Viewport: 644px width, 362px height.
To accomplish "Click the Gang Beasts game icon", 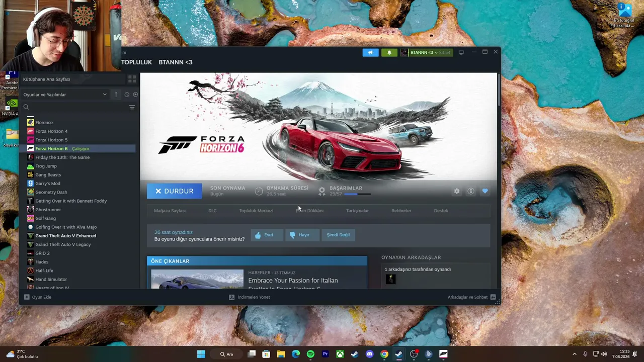I will pos(31,174).
